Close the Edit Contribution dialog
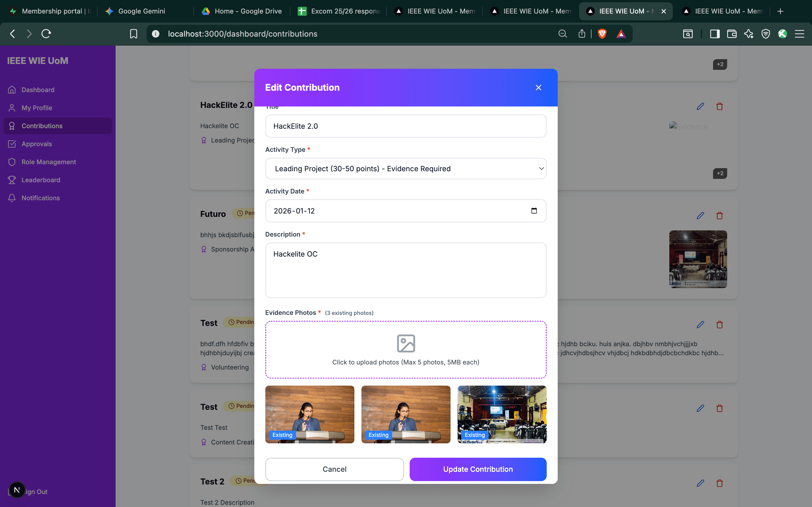This screenshot has height=507, width=812. point(538,88)
